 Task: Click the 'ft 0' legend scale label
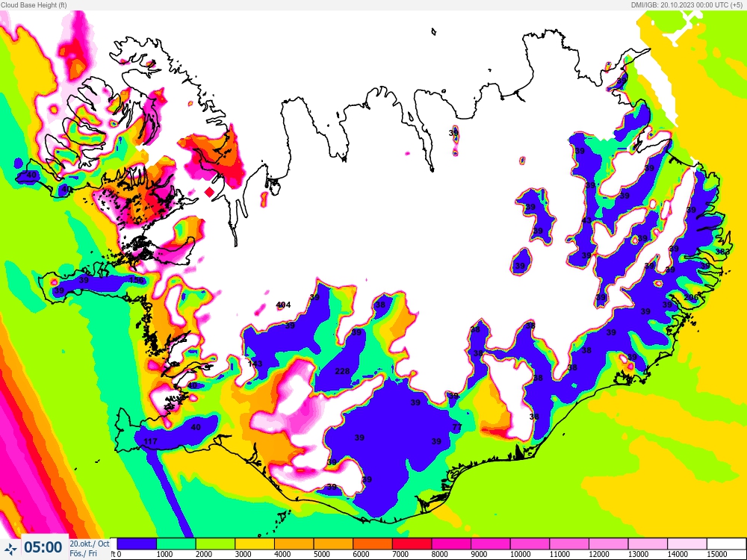coord(116,554)
